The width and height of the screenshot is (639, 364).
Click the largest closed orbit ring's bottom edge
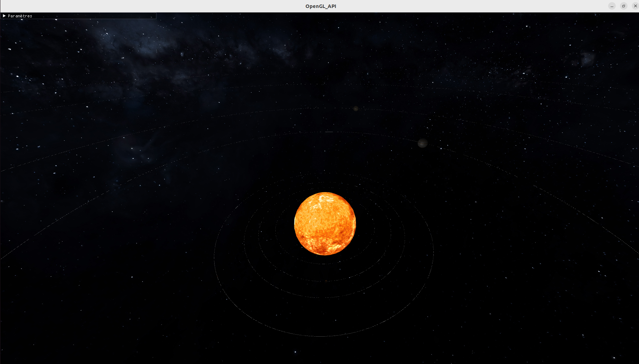(x=321, y=336)
